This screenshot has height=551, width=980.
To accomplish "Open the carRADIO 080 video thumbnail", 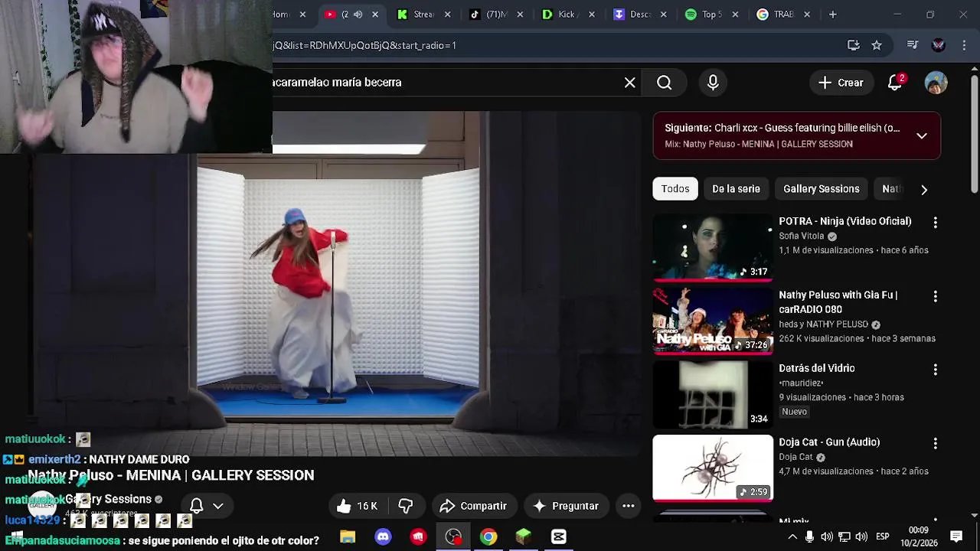I will coord(713,321).
